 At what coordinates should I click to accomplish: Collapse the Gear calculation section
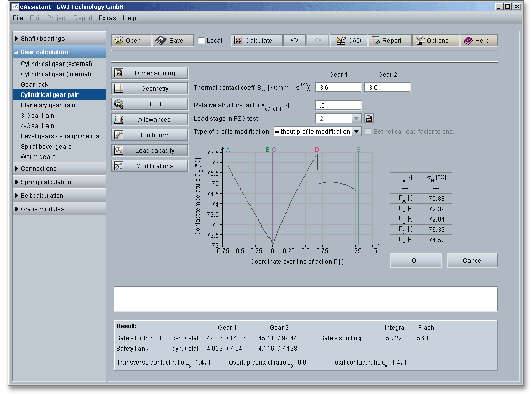tap(44, 52)
